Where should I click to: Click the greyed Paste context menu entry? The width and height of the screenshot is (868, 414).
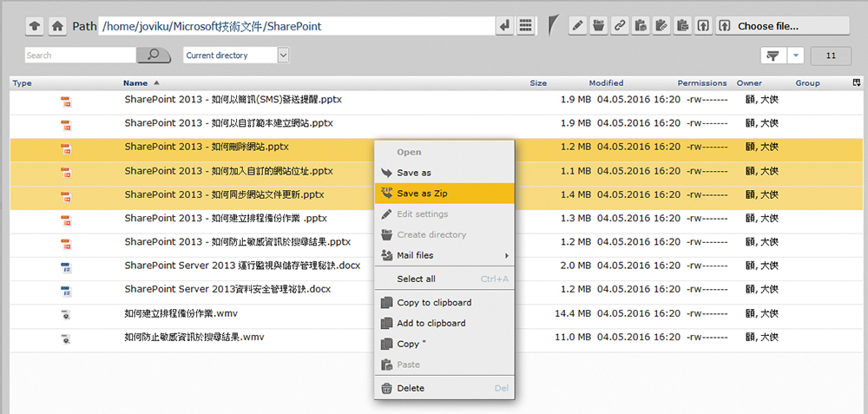(x=444, y=365)
